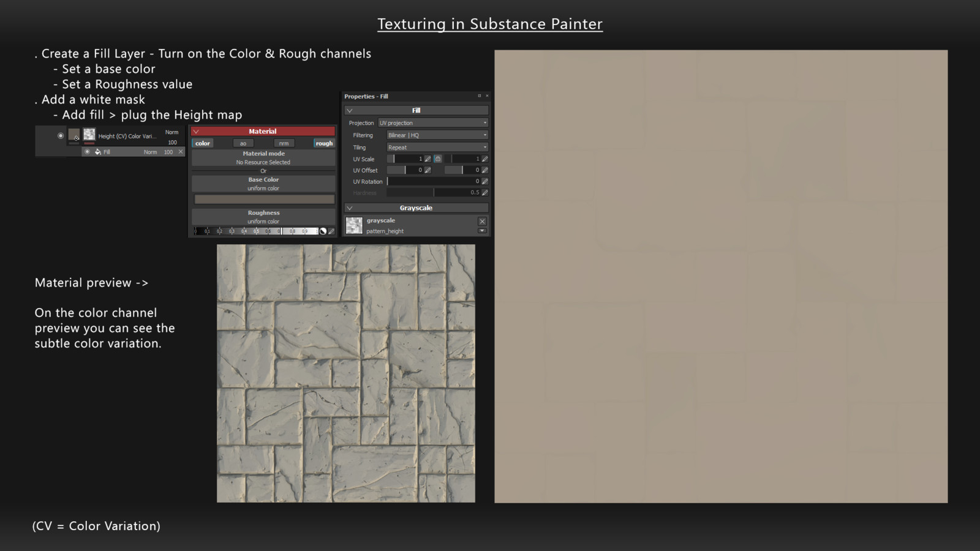The image size is (980, 551).
Task: Click the pencil icon for UV Rotation
Action: pyautogui.click(x=484, y=181)
